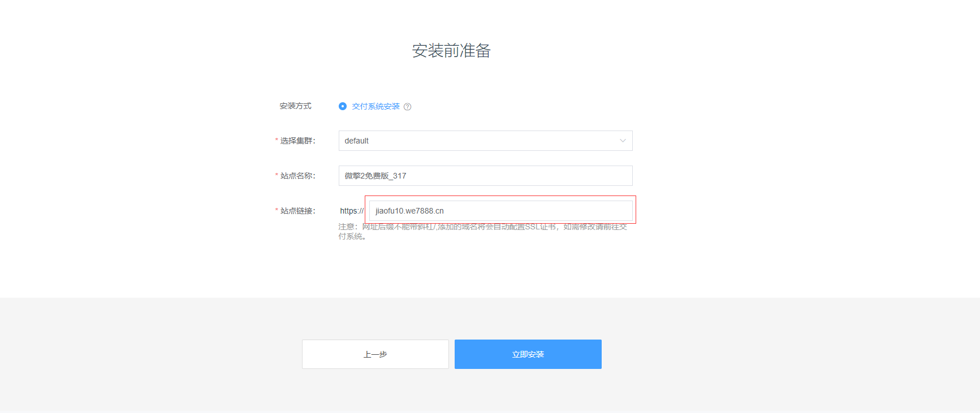Viewport: 980px width, 413px height.
Task: Focus the 站点名称 input field
Action: pos(485,176)
